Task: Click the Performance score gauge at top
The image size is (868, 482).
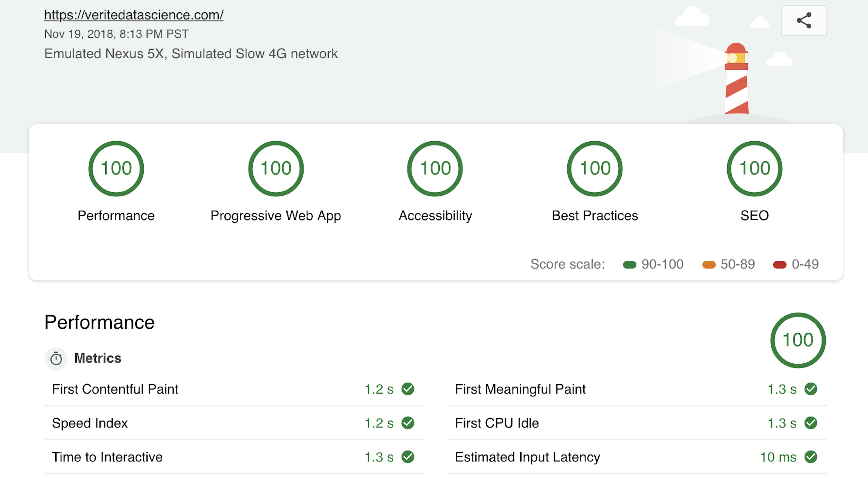Action: point(116,168)
